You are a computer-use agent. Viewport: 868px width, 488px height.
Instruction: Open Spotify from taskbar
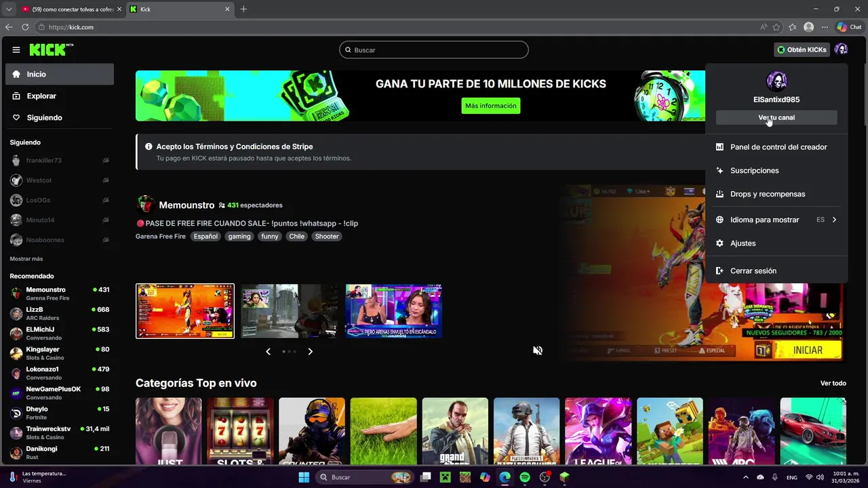pos(525,477)
